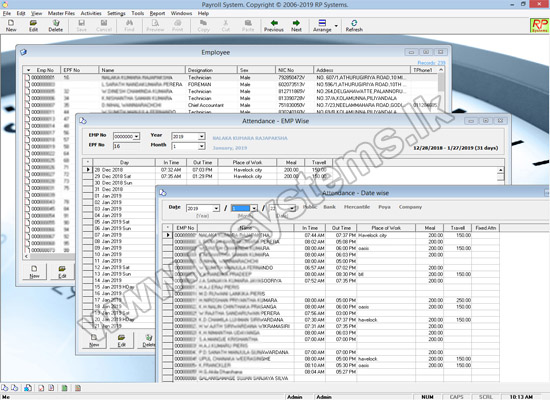The image size is (550, 400).
Task: Click the New icon in the main toolbar
Action: (x=11, y=23)
